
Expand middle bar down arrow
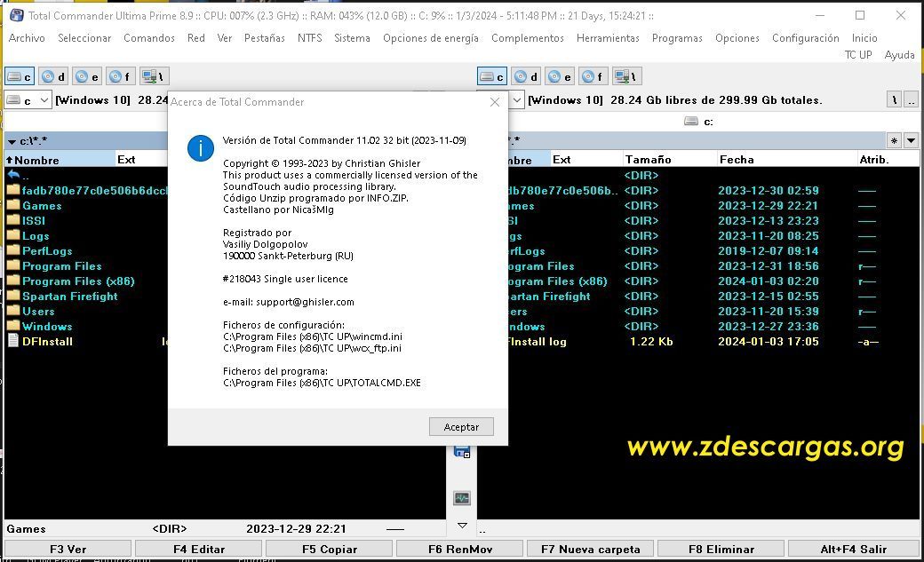(x=462, y=525)
